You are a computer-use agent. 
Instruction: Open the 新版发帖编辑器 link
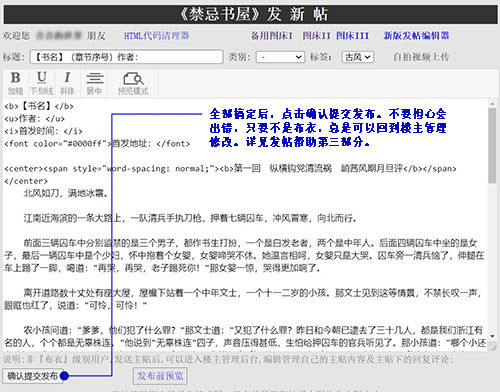tap(416, 36)
